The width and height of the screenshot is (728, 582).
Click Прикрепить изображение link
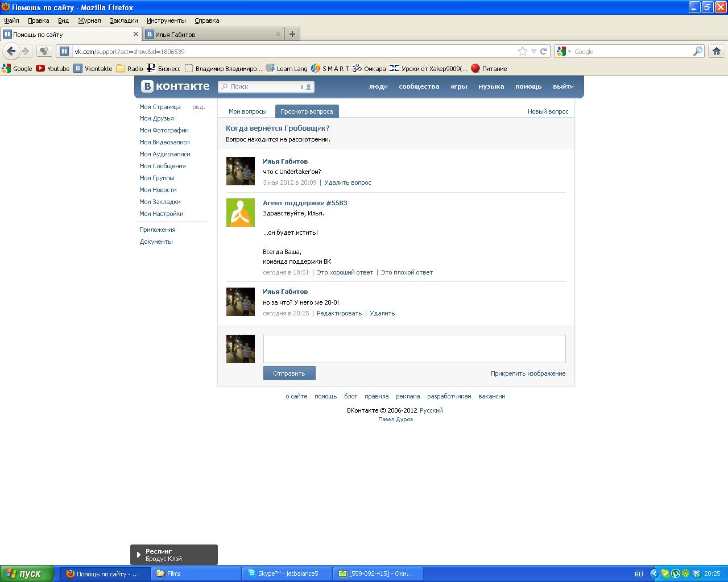point(528,373)
